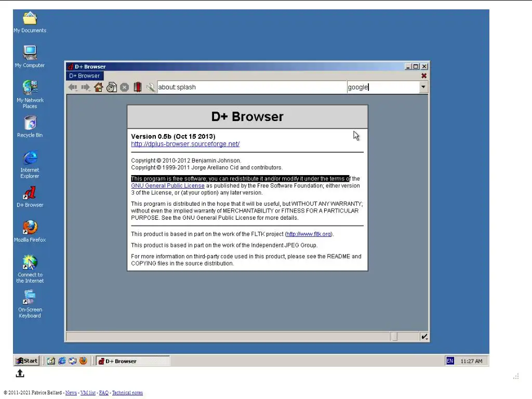Screen dimensions: 532x399
Task: Click third quick launch icon beside Firefox
Action: [x=72, y=361]
